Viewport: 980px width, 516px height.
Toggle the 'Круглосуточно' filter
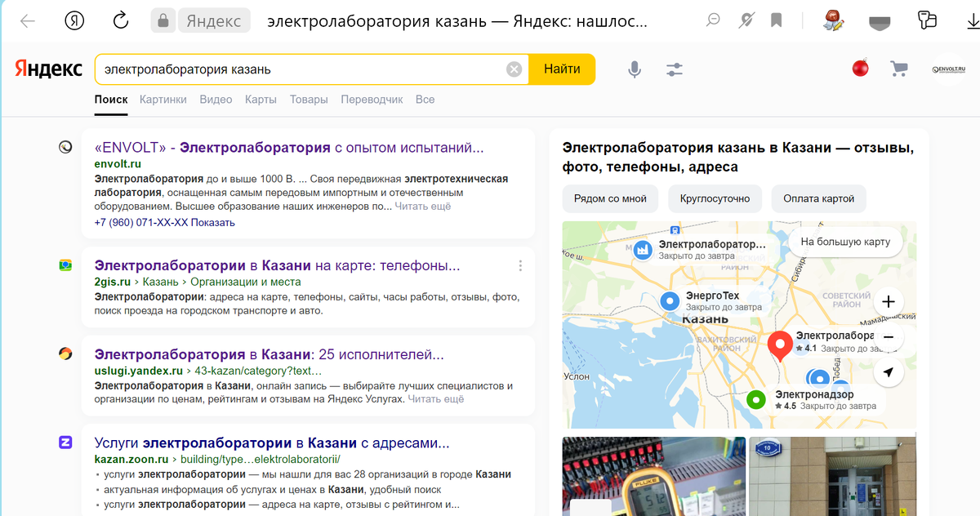pyautogui.click(x=715, y=198)
